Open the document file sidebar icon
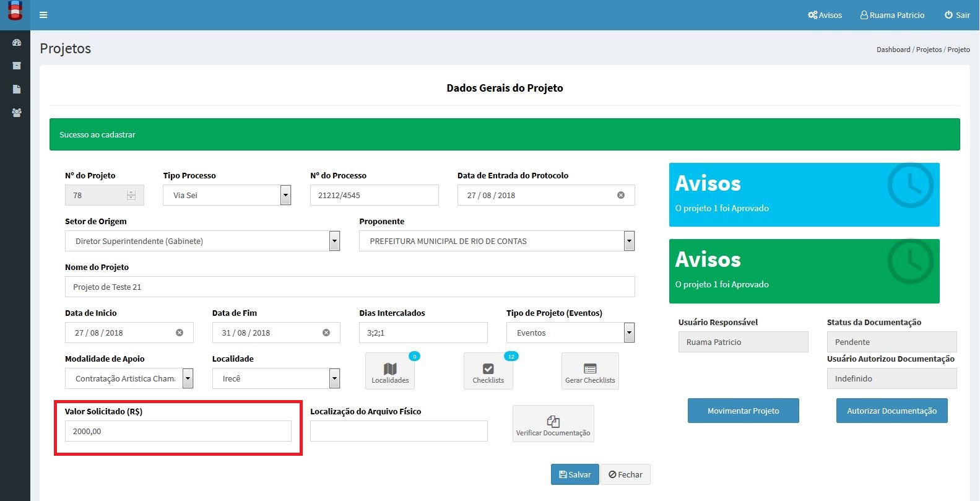 17,89
